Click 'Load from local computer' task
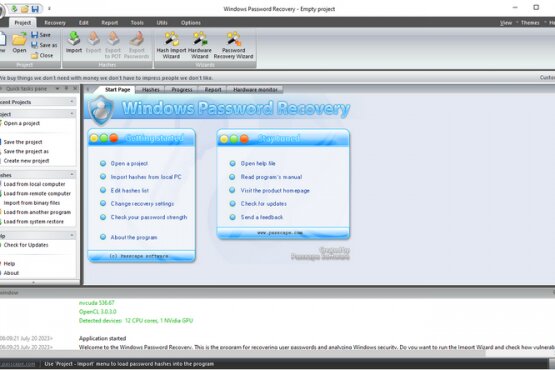 pyautogui.click(x=34, y=184)
